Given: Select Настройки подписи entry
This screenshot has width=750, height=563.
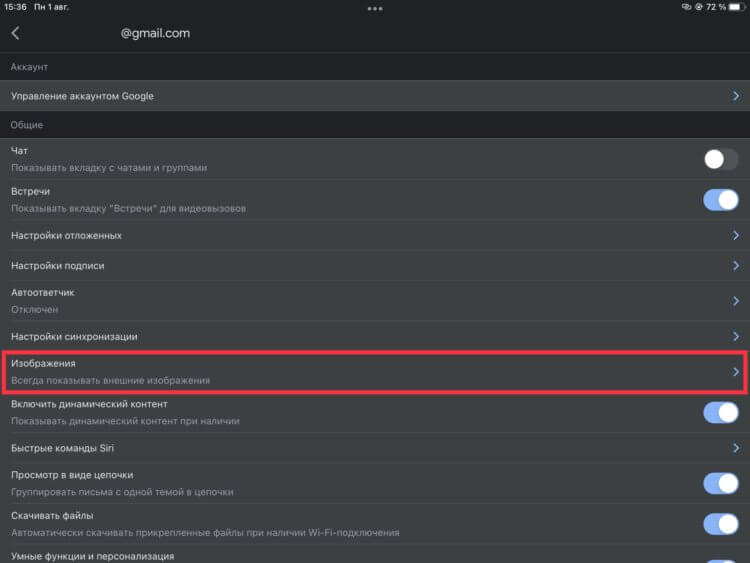Looking at the screenshot, I should tap(375, 265).
